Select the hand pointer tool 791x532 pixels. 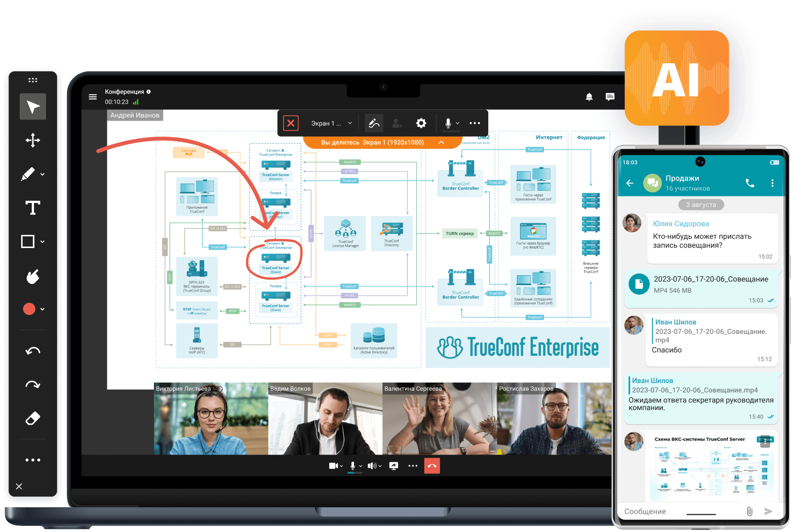pos(33,276)
